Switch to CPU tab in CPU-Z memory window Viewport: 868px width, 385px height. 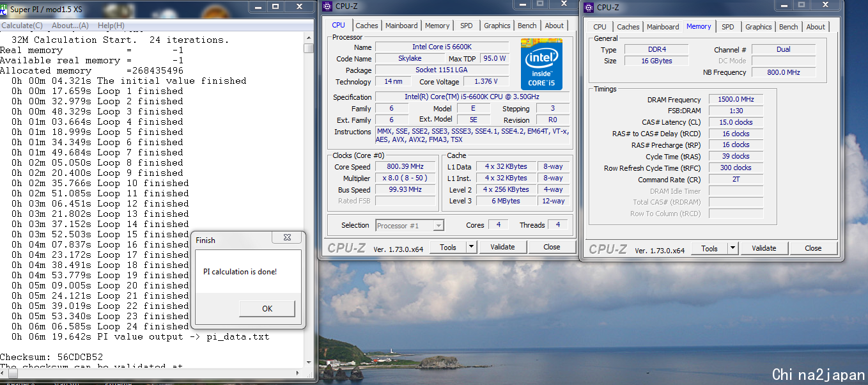point(600,27)
